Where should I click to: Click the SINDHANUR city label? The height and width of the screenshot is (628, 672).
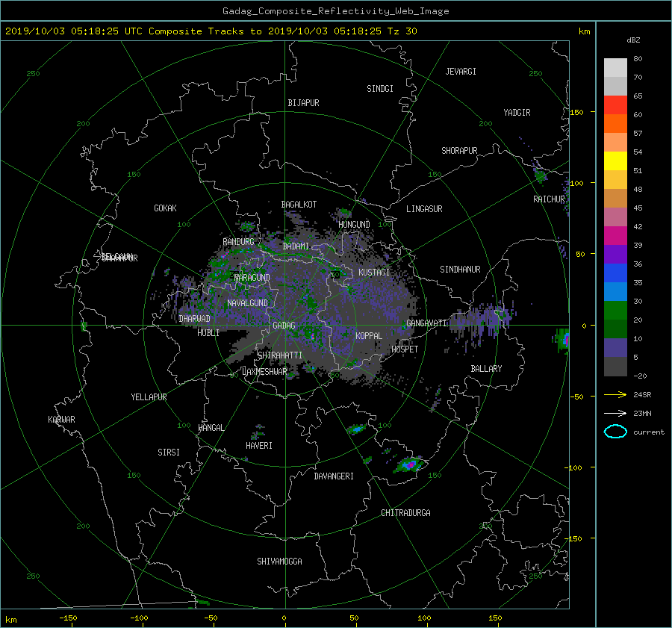[x=460, y=270]
